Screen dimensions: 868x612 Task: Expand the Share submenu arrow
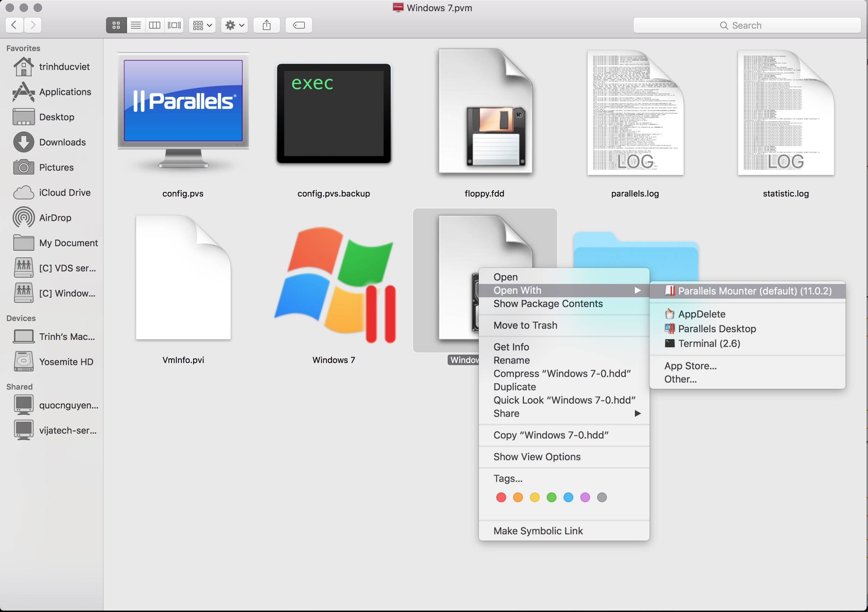point(638,413)
